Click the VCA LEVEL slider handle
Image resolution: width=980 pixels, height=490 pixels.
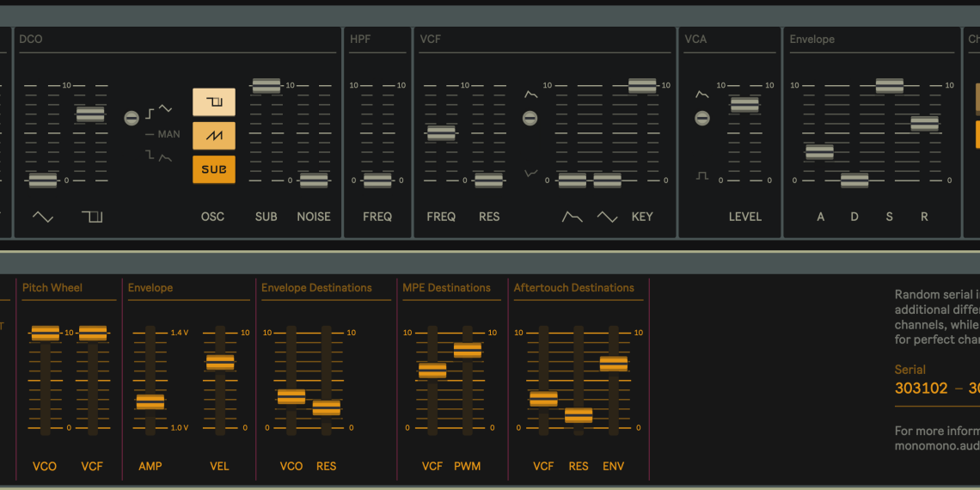pyautogui.click(x=744, y=105)
